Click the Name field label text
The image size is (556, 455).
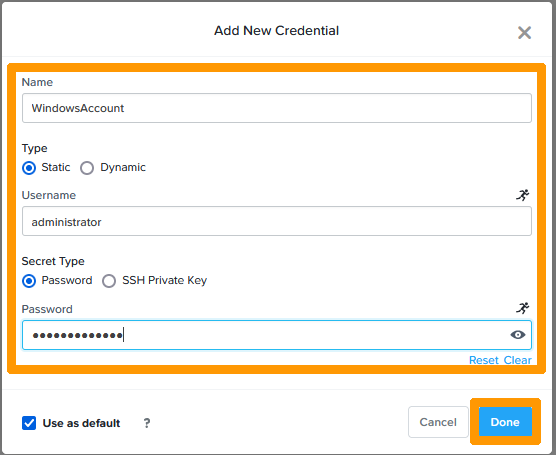click(37, 82)
